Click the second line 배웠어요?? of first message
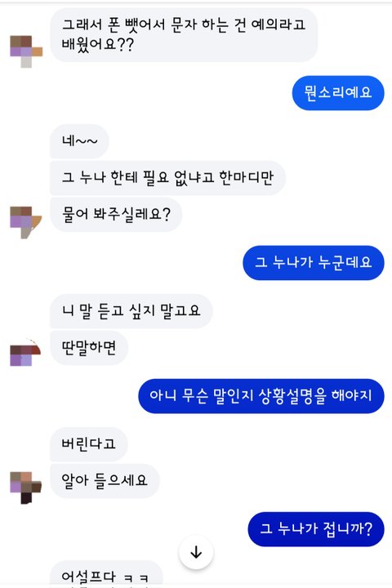 click(97, 45)
